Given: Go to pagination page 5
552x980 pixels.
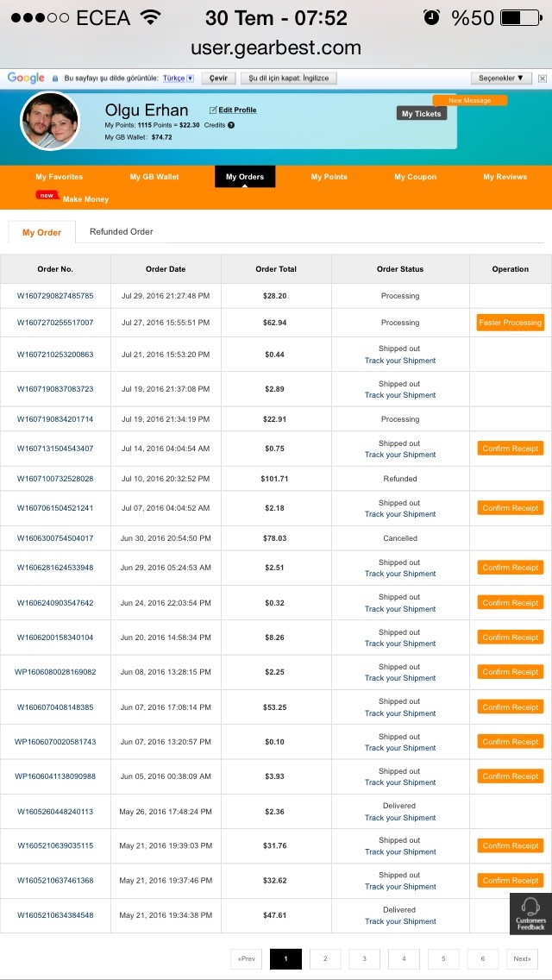Looking at the screenshot, I should tap(443, 958).
